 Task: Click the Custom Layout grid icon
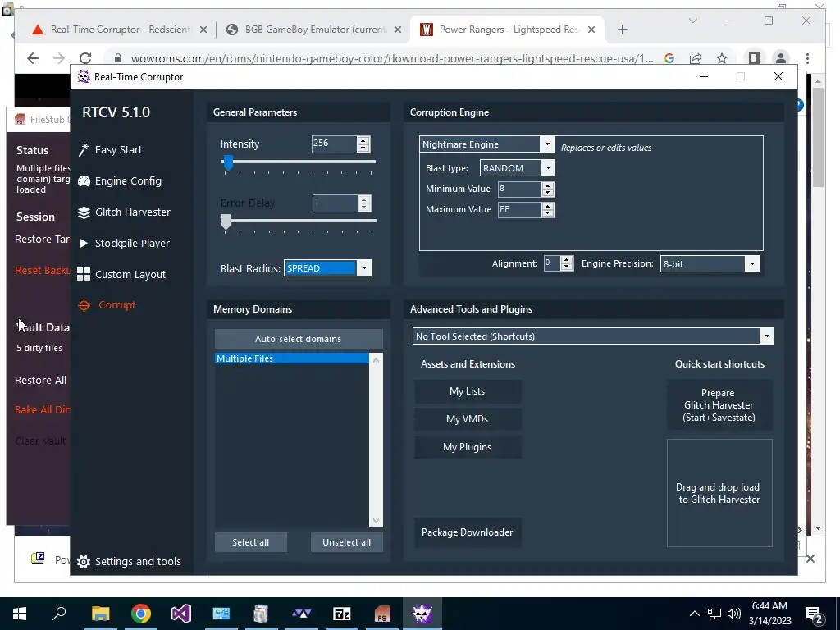(x=84, y=274)
